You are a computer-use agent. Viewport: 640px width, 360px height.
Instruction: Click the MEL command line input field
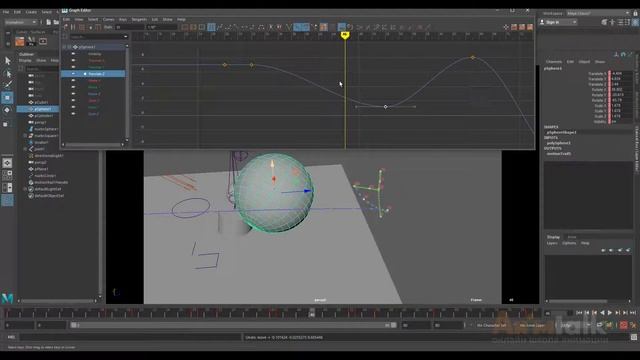[131, 337]
